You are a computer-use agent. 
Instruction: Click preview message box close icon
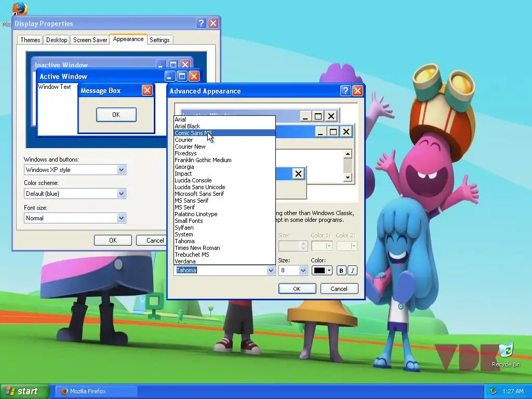pos(298,174)
